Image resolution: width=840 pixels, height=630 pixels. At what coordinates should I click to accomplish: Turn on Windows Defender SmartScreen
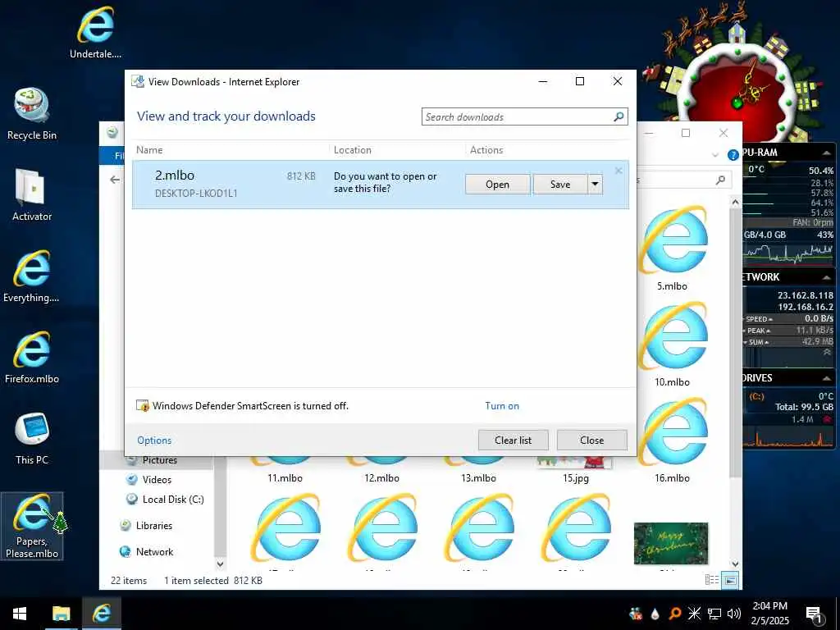[502, 406]
